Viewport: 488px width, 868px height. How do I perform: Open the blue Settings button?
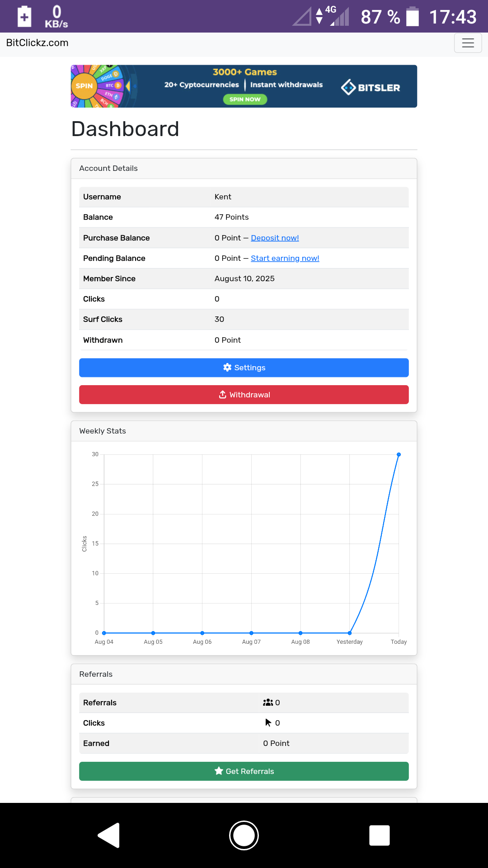(x=244, y=368)
